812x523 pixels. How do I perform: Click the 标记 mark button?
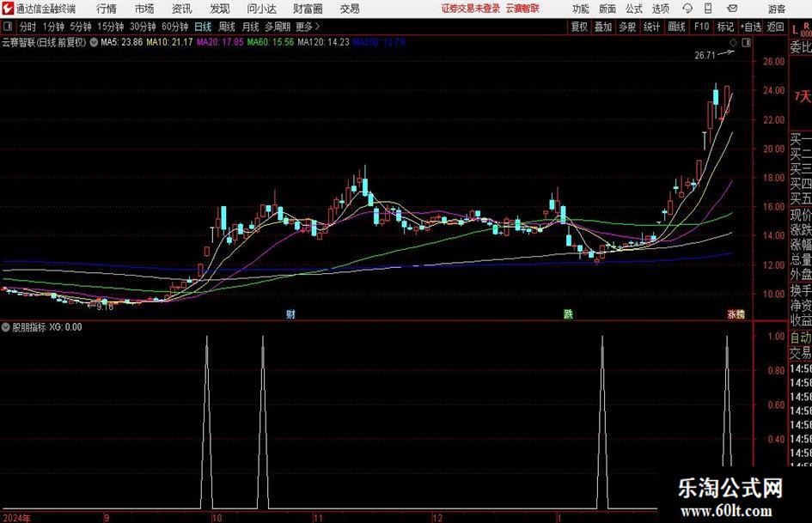click(x=725, y=27)
